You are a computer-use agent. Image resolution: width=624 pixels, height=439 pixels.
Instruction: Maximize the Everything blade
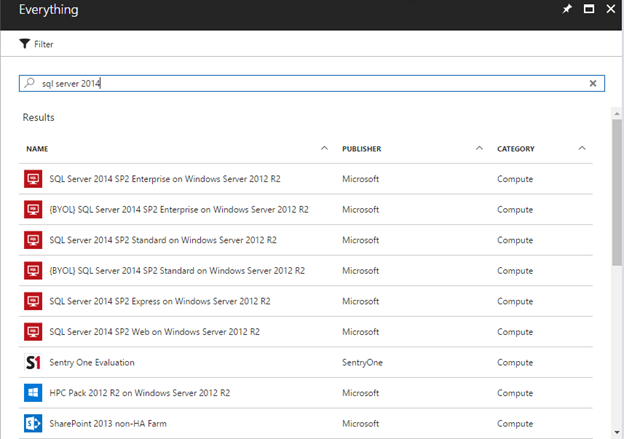point(589,9)
